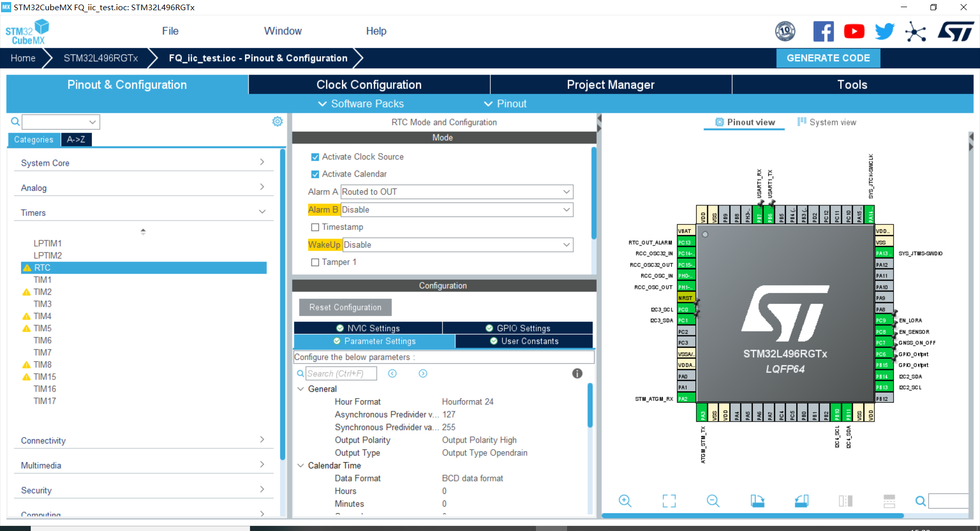Viewport: 980px width, 531px height.
Task: Select the NRST pin on the chip
Action: (x=685, y=298)
